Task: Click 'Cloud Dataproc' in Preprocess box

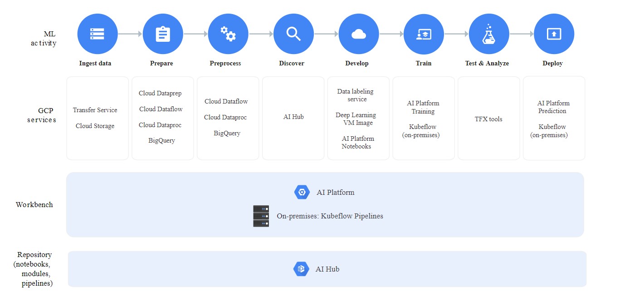Action: pyautogui.click(x=225, y=117)
